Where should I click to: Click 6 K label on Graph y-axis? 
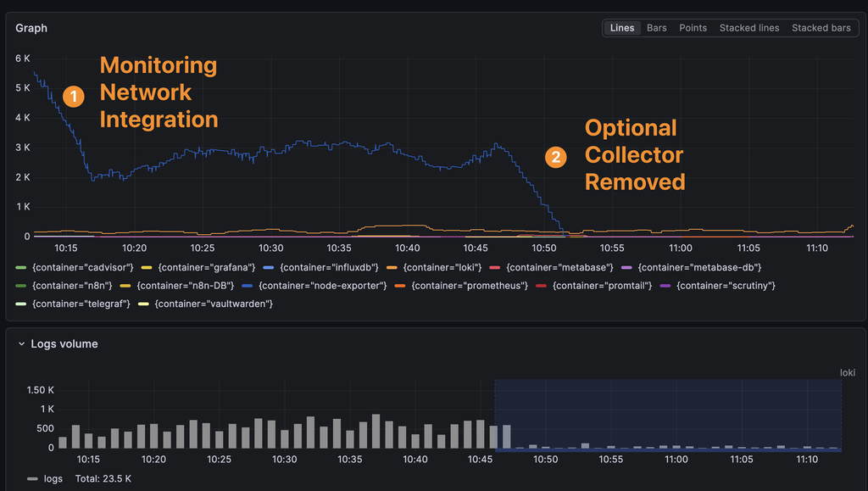coord(23,59)
